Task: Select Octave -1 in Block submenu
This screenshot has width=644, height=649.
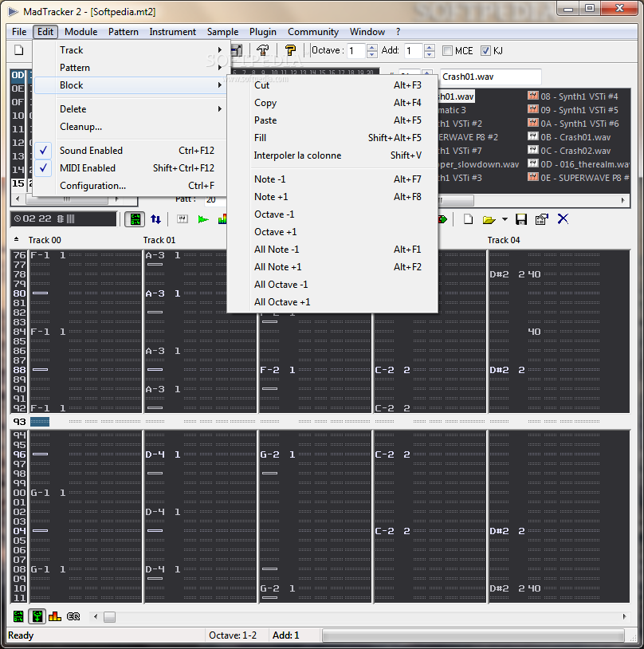Action: (332, 214)
